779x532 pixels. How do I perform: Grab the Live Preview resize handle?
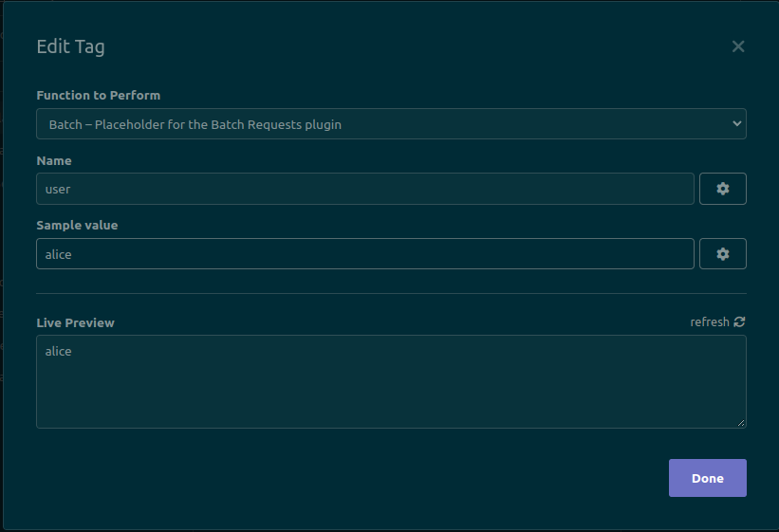(741, 423)
